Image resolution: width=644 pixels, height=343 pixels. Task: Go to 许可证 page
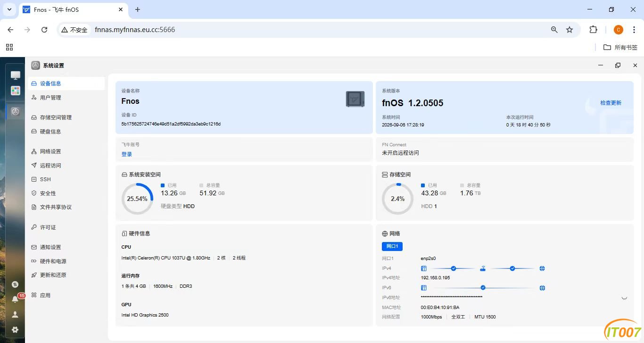(66, 227)
